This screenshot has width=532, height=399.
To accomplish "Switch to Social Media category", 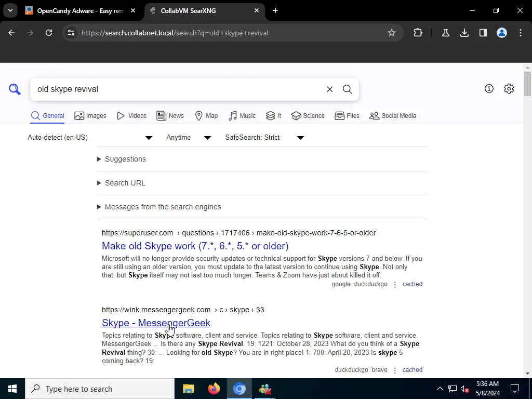I will coord(393,116).
